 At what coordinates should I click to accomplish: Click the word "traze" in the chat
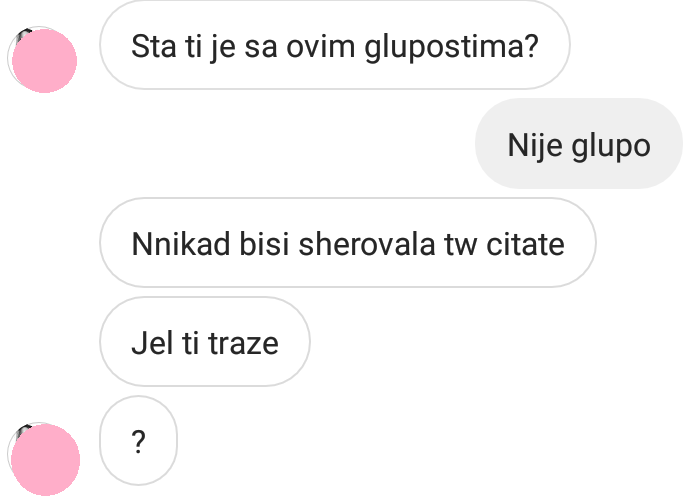pos(243,343)
